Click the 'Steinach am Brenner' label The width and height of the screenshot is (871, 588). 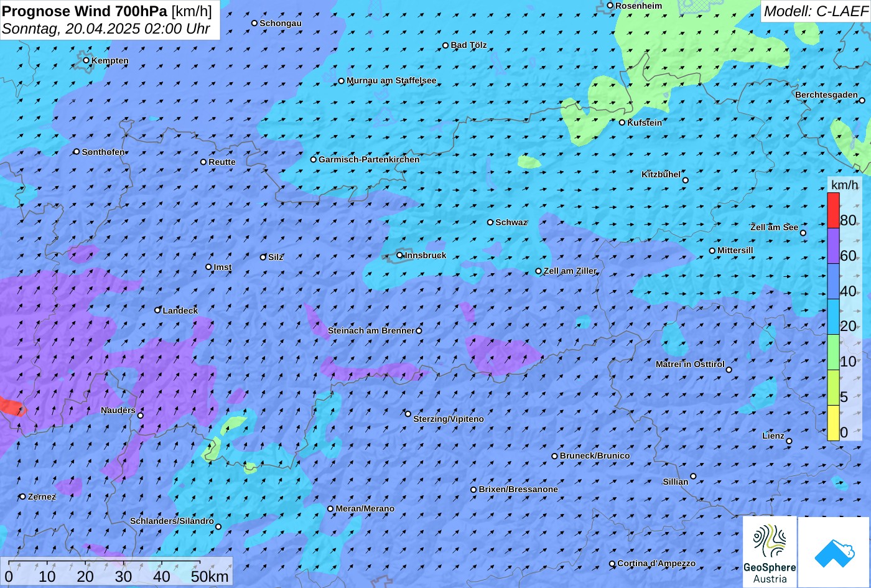coord(371,330)
